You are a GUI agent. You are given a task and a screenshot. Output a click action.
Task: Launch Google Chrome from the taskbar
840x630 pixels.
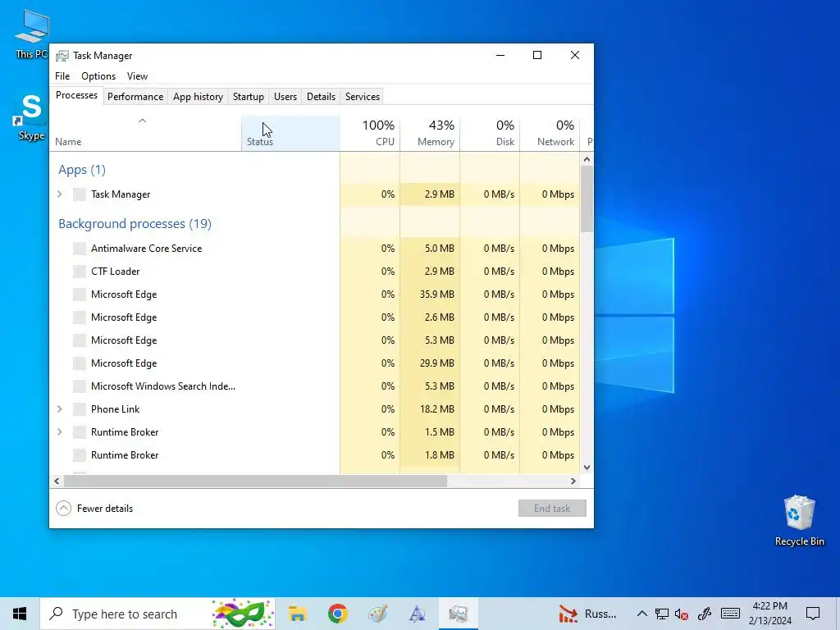337,614
